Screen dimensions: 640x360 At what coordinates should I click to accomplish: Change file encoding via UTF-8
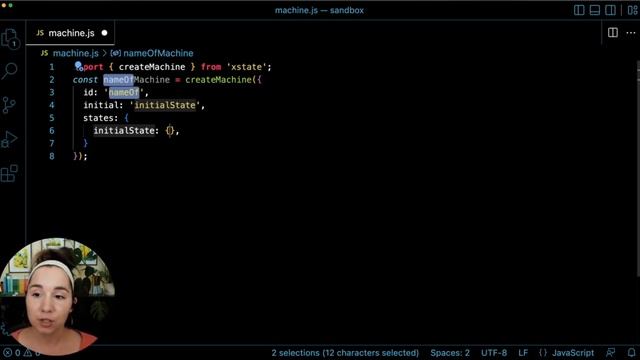click(x=494, y=353)
